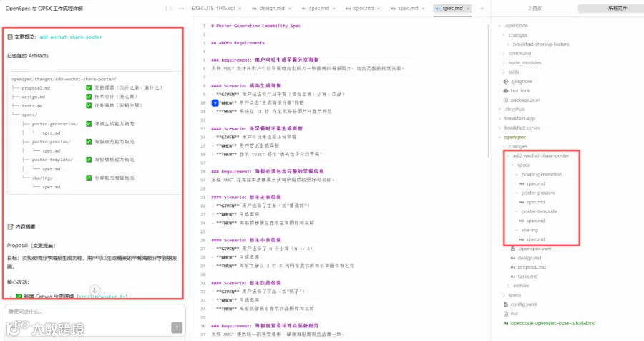Screen dimensions: 644x341
Task: Open the more options ellipsis in chat header
Action: coord(181,8)
